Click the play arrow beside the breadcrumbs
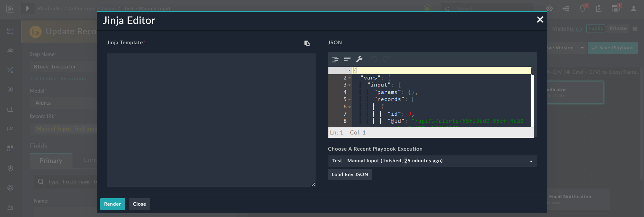 pyautogui.click(x=28, y=8)
